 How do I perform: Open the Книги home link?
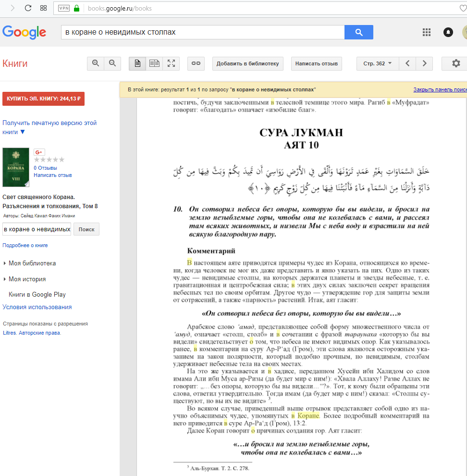click(15, 63)
